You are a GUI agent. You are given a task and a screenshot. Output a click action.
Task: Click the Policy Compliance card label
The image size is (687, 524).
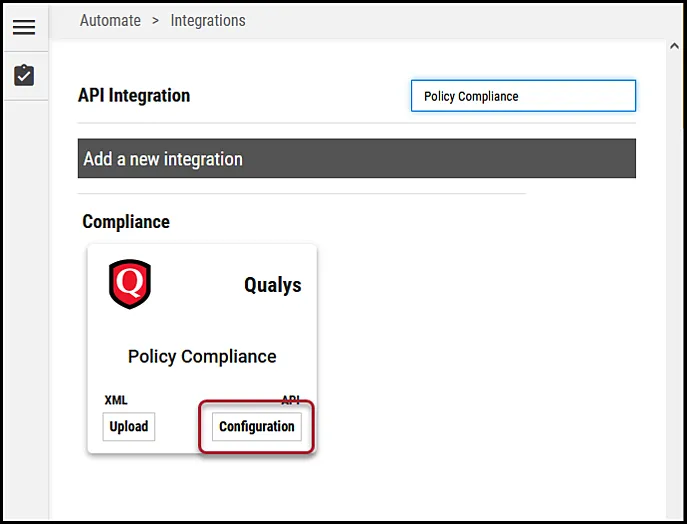202,357
